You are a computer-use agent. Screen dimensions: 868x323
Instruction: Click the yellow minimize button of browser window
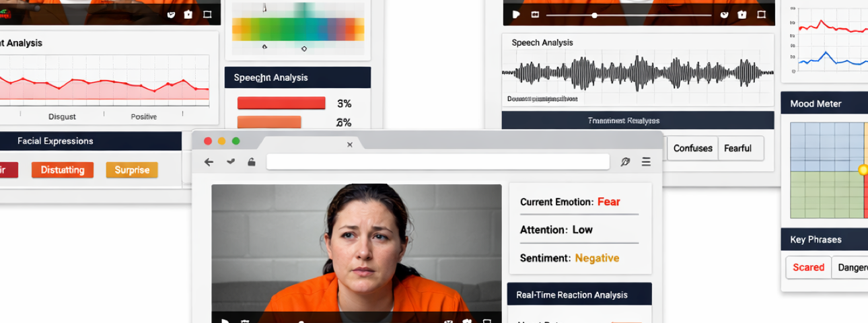[221, 141]
